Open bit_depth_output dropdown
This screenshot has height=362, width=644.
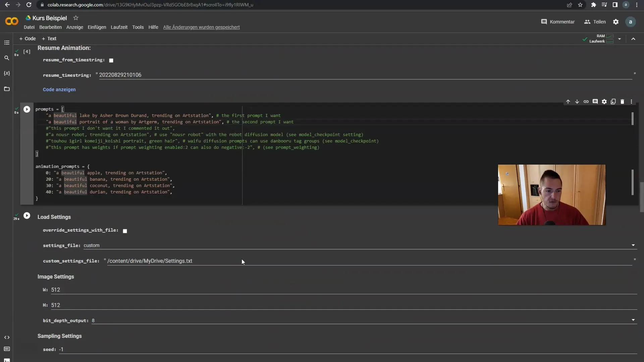[x=364, y=320]
